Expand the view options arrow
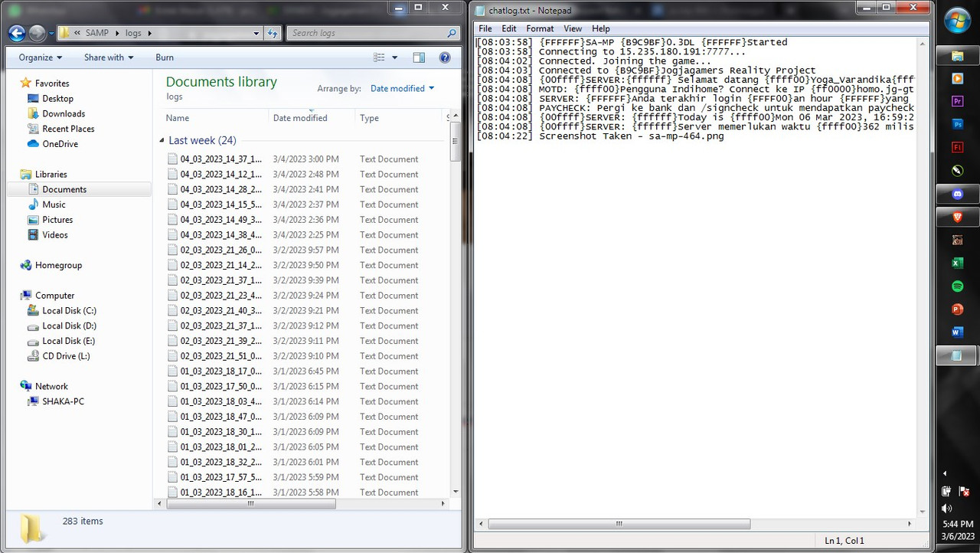This screenshot has height=553, width=980. tap(395, 57)
